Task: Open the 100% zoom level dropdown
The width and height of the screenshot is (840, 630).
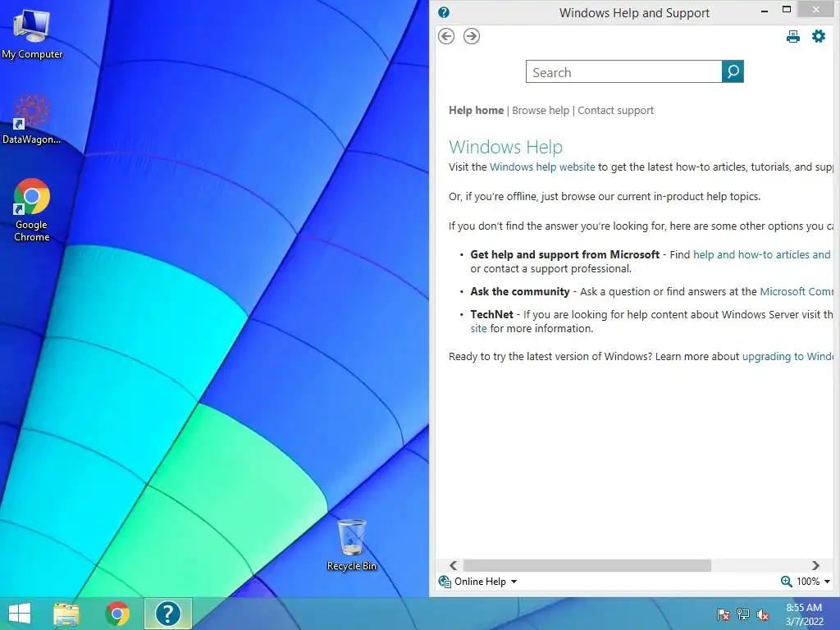Action: tap(827, 582)
